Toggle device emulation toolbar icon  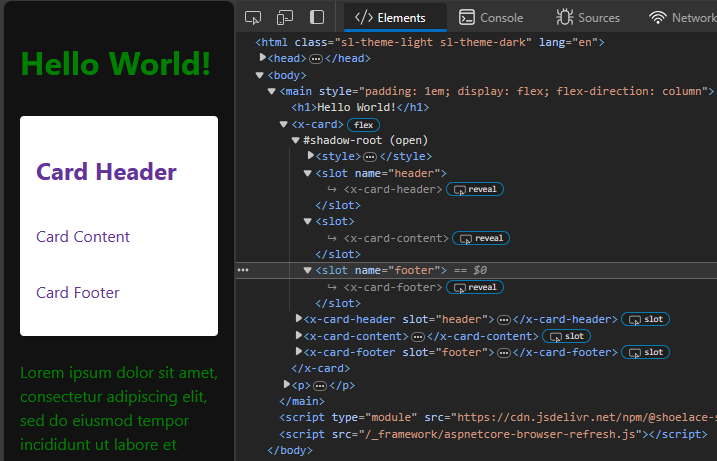285,18
